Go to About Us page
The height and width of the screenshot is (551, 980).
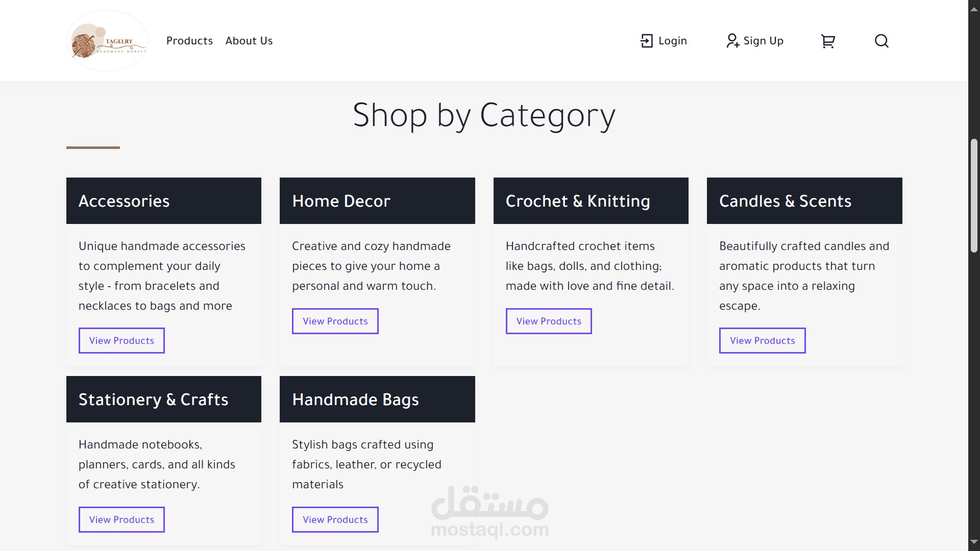249,41
